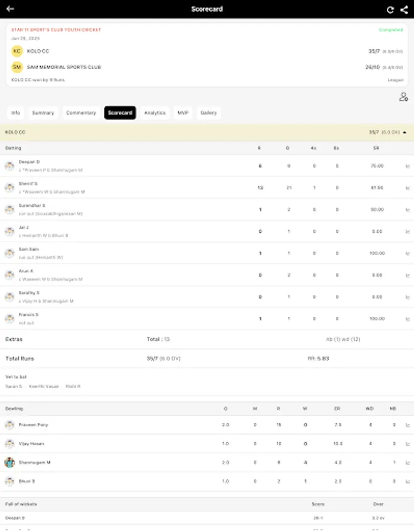Switch to the Analytics tab
This screenshot has height=532, width=414.
pos(154,113)
